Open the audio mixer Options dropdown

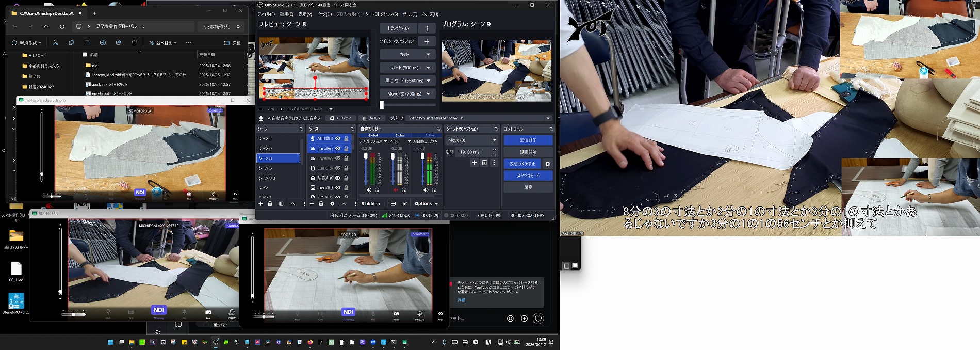pyautogui.click(x=426, y=204)
